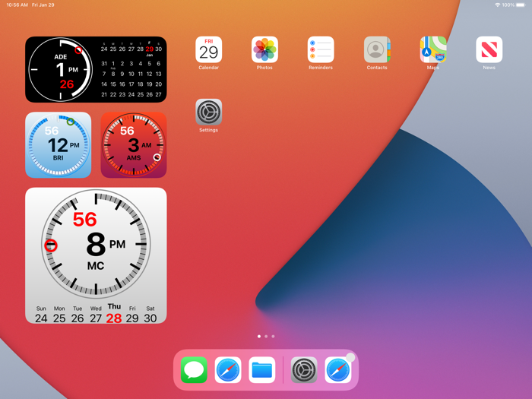This screenshot has height=399, width=532.
Task: Go to the second home screen page dot
Action: coord(266,336)
